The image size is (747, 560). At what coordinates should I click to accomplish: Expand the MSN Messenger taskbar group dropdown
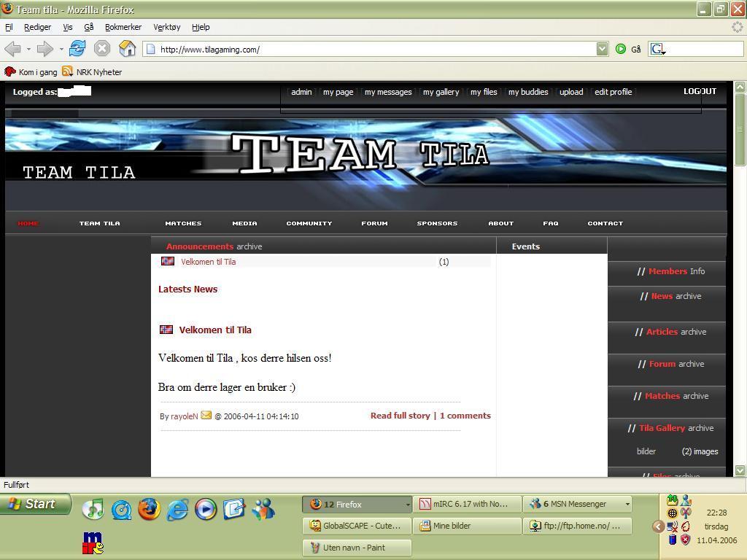(627, 504)
